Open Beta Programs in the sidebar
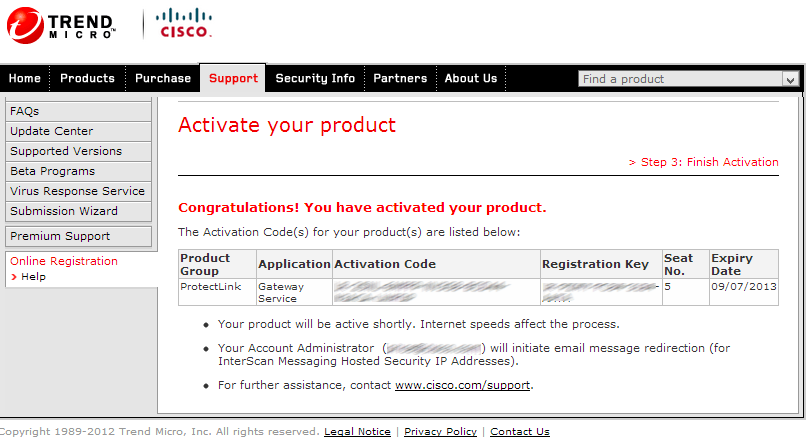Image resolution: width=808 pixels, height=442 pixels. [x=78, y=171]
